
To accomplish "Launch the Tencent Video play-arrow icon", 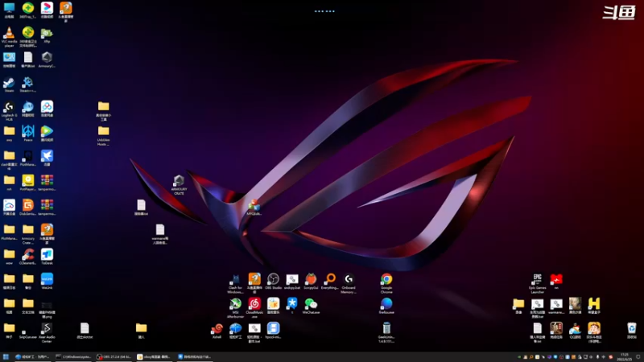I will pos(47,131).
